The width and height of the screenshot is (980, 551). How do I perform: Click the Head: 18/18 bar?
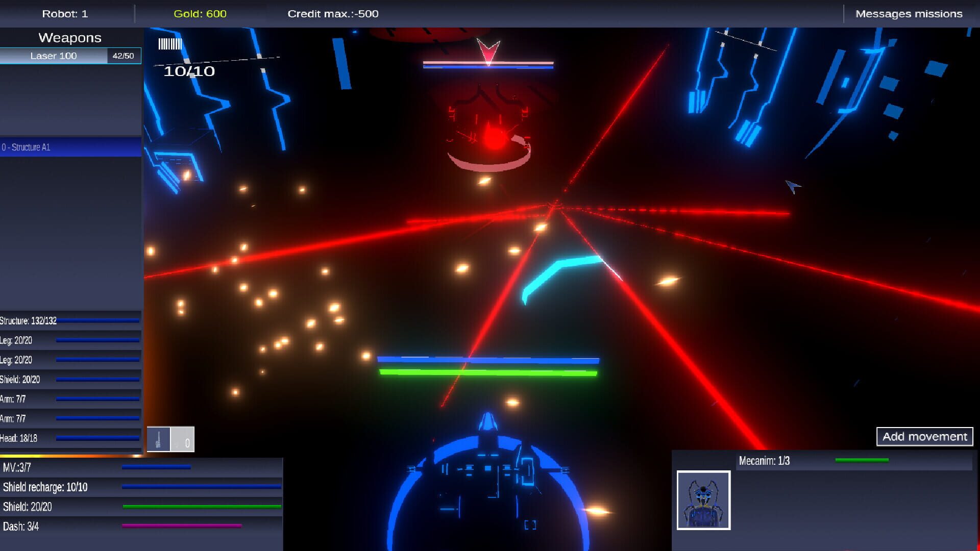pos(71,438)
